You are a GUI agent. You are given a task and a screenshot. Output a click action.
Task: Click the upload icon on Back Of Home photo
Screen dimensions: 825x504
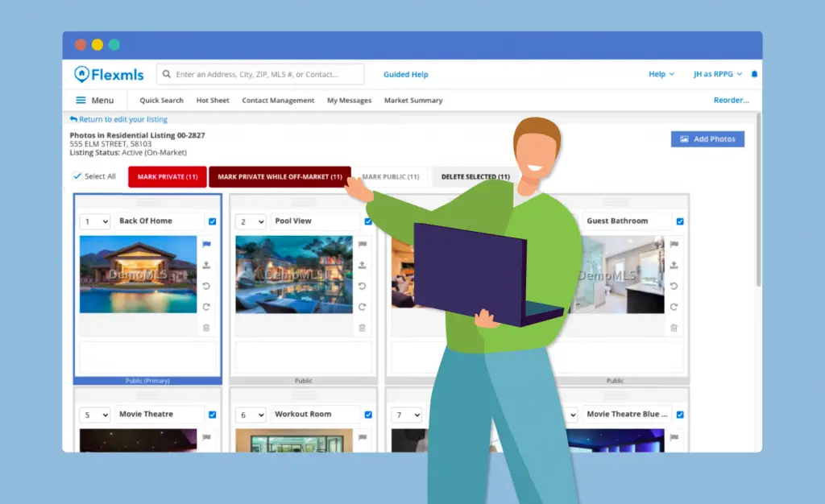click(x=206, y=265)
